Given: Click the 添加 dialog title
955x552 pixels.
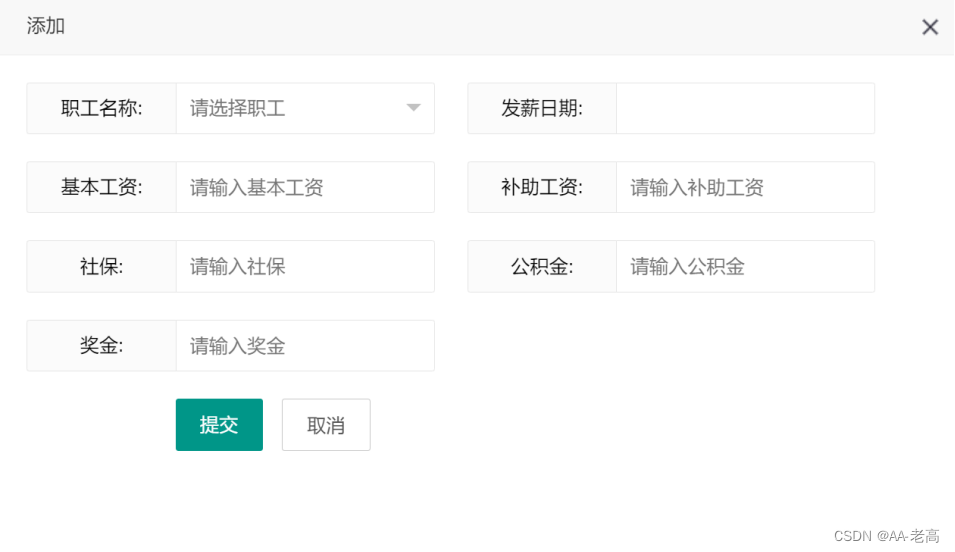Looking at the screenshot, I should point(46,26).
